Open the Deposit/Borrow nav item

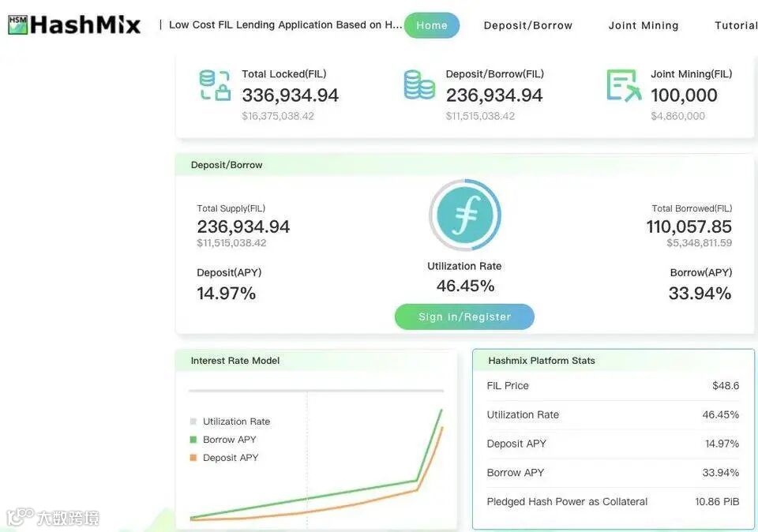pos(528,25)
